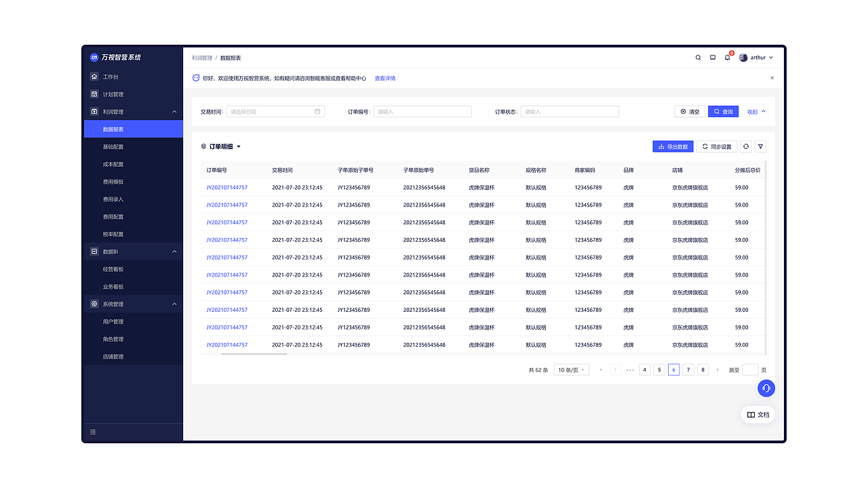Open notifications bell with red badge
This screenshot has height=488, width=868.
(x=728, y=58)
